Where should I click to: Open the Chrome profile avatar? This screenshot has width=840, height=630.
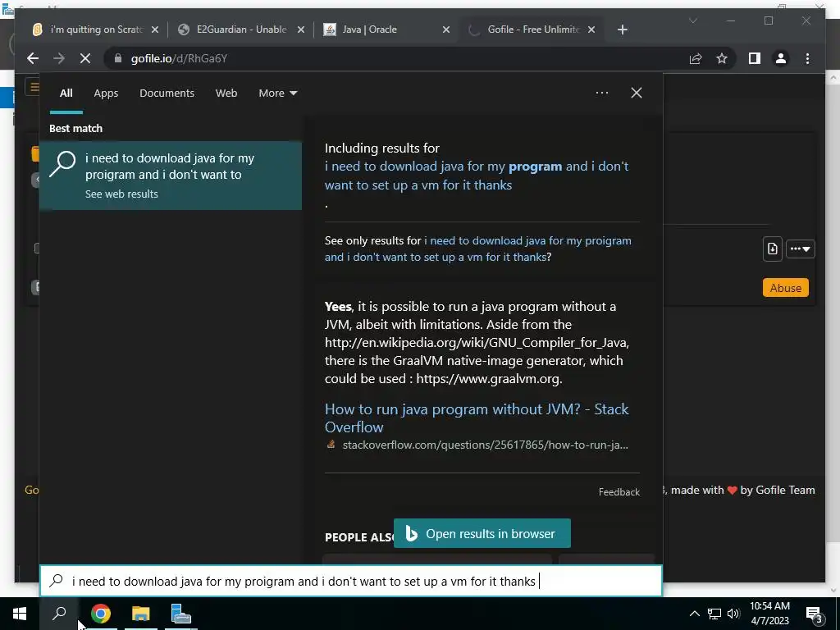pyautogui.click(x=781, y=58)
